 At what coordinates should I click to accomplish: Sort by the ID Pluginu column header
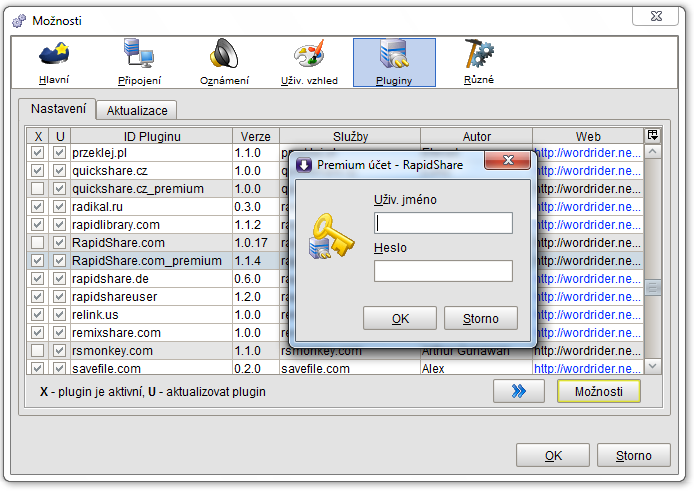click(x=152, y=136)
